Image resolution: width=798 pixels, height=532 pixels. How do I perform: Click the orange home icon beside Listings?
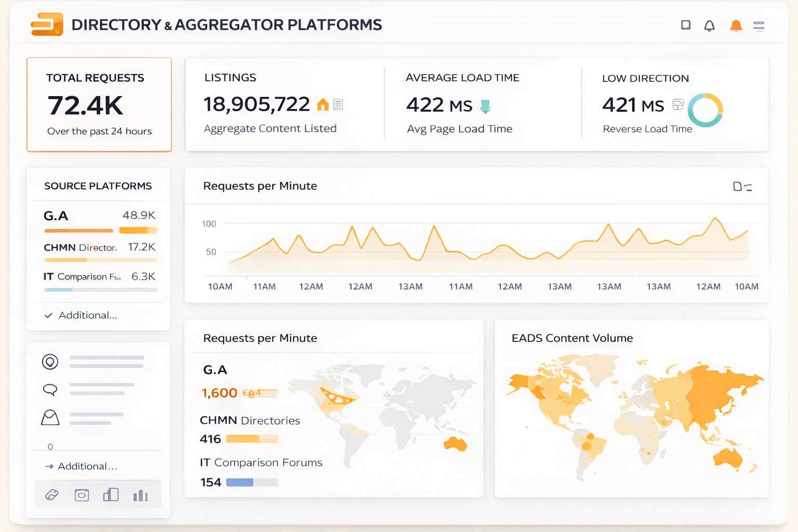click(x=323, y=105)
